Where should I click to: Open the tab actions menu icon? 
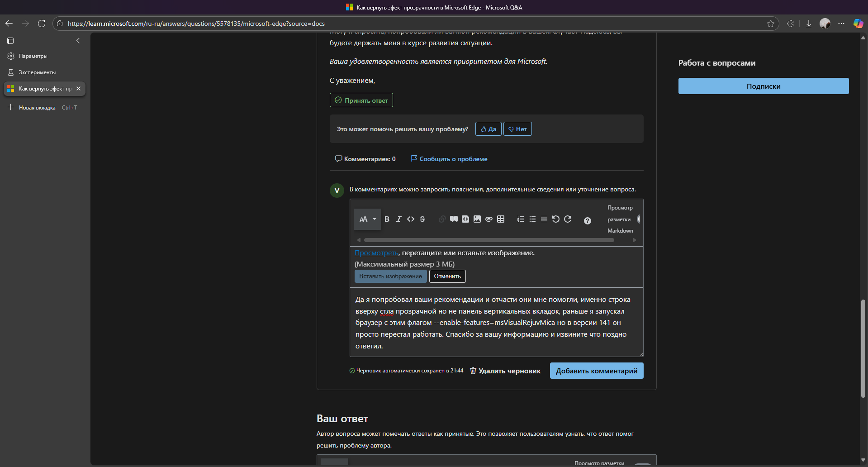coord(10,41)
